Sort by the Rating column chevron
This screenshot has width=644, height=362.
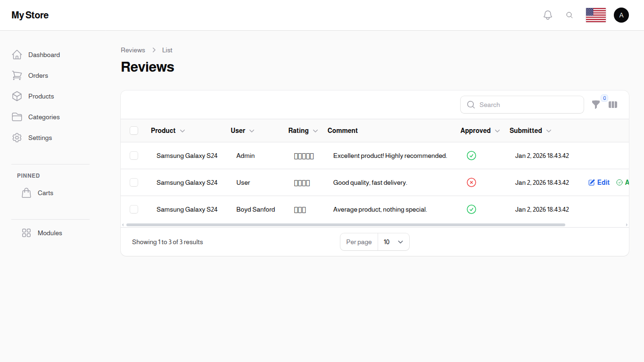click(315, 131)
